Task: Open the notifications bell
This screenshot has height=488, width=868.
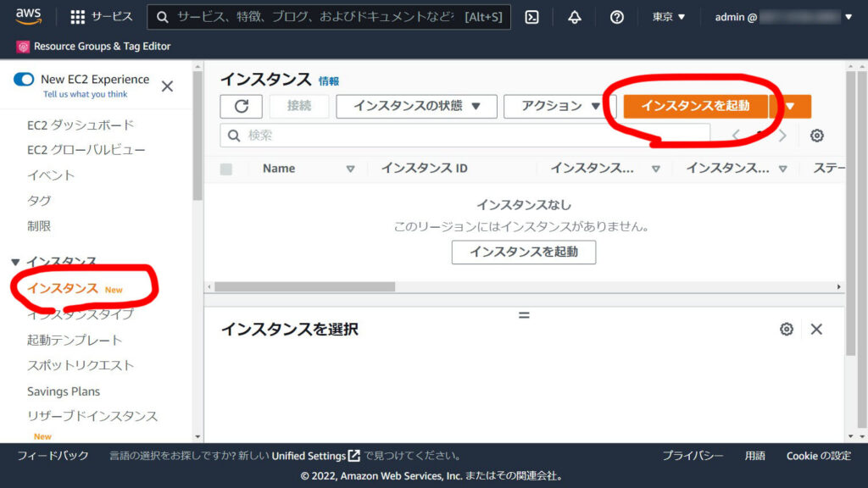Action: 575,17
